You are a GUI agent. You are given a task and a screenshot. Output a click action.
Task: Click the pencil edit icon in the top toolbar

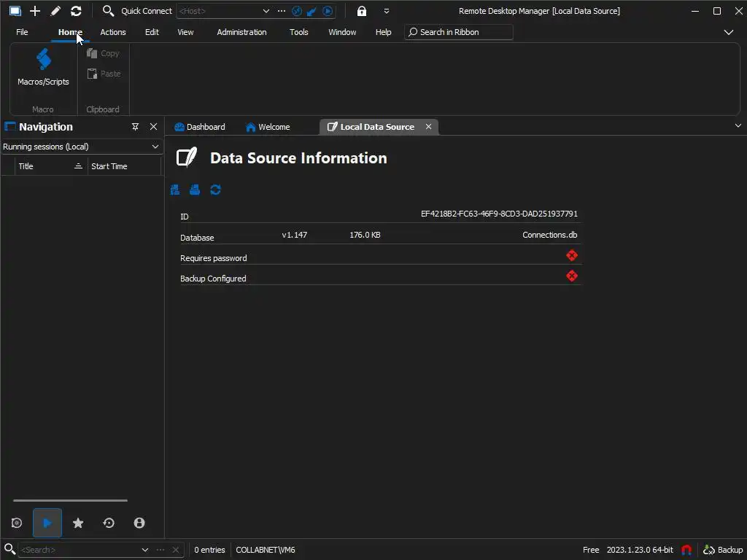pyautogui.click(x=55, y=10)
